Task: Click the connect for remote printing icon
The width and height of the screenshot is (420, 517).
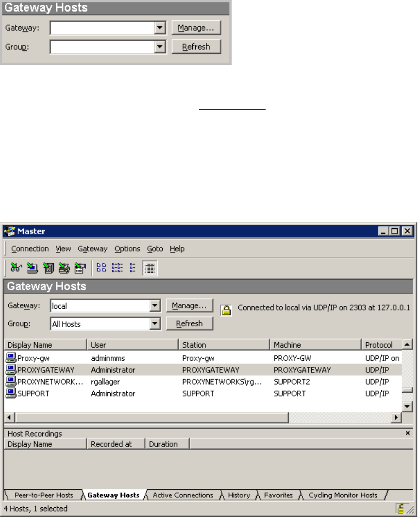Action: pyautogui.click(x=64, y=268)
